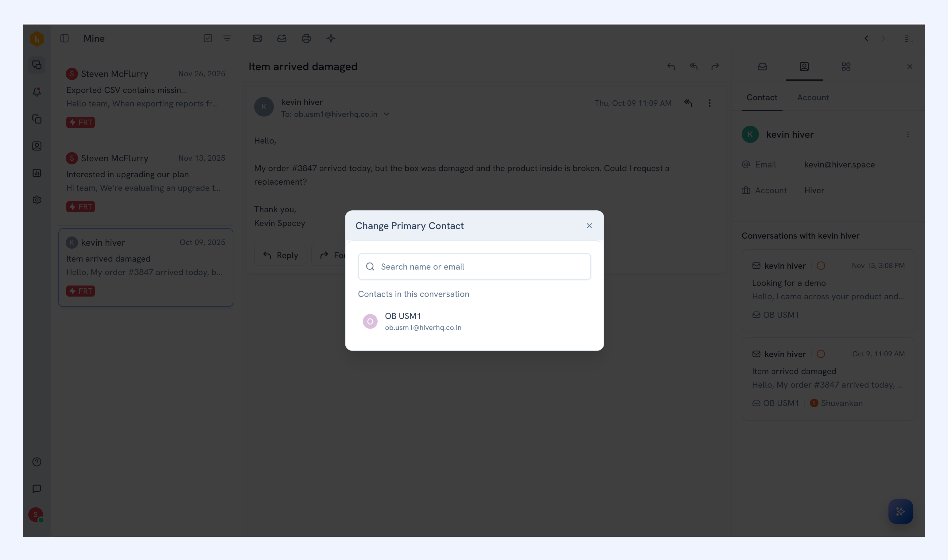Click the help question mark icon
Viewport: 948px width, 560px height.
click(37, 462)
